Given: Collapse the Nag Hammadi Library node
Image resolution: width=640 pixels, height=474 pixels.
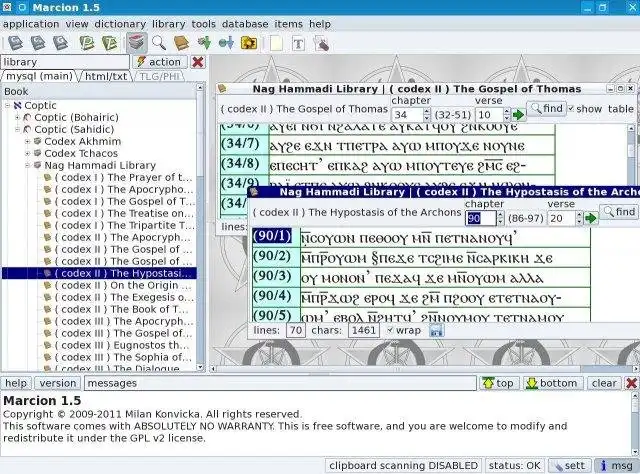Looking at the screenshot, I should 28,165.
